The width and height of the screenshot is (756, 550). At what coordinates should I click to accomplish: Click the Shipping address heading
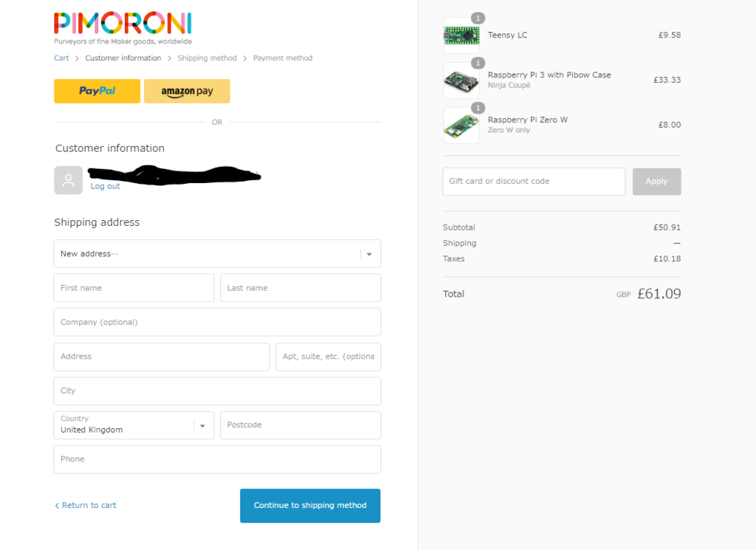pos(97,222)
